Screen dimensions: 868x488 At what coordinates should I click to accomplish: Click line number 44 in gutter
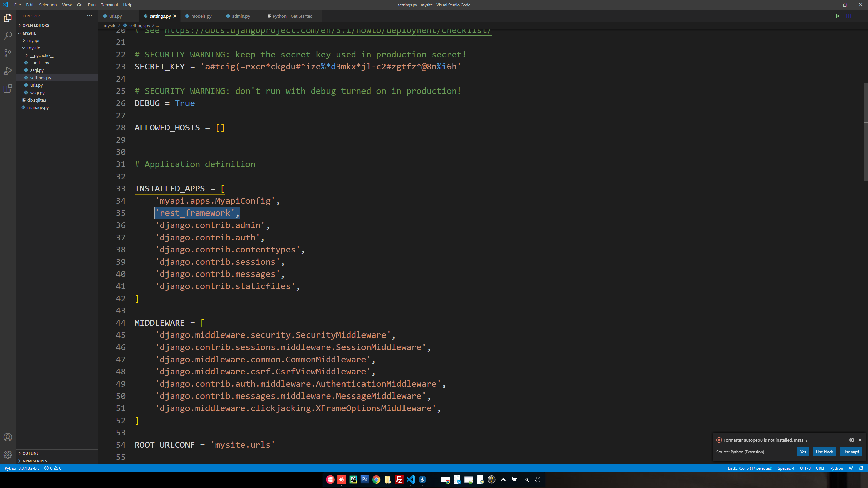[121, 323]
